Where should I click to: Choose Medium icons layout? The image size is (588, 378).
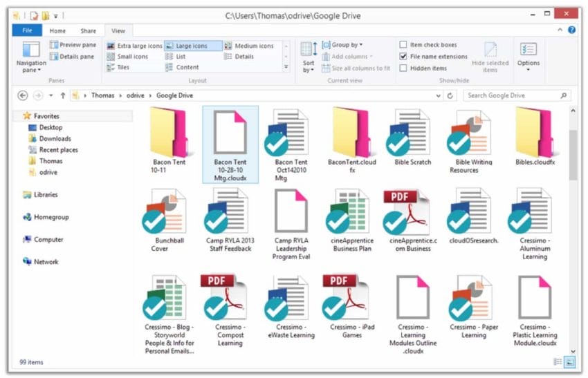tap(249, 46)
